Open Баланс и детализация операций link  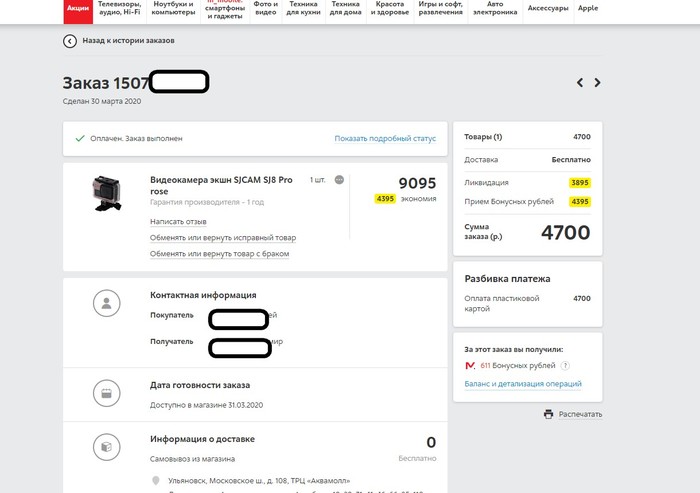522,384
